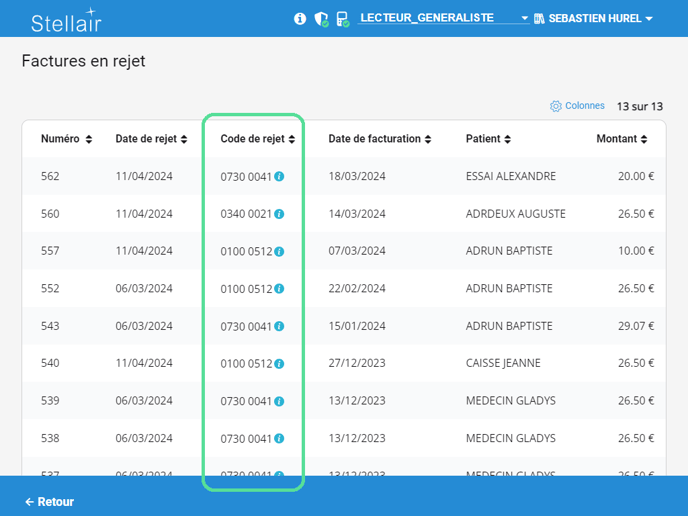The height and width of the screenshot is (516, 688).
Task: Sort by Date de rejet column
Action: click(152, 139)
